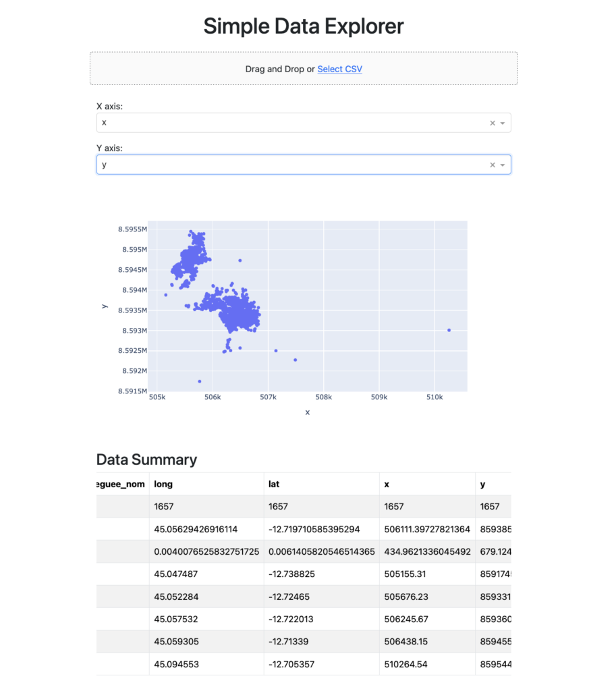
Task: Click the 505k tick label
Action: click(157, 397)
